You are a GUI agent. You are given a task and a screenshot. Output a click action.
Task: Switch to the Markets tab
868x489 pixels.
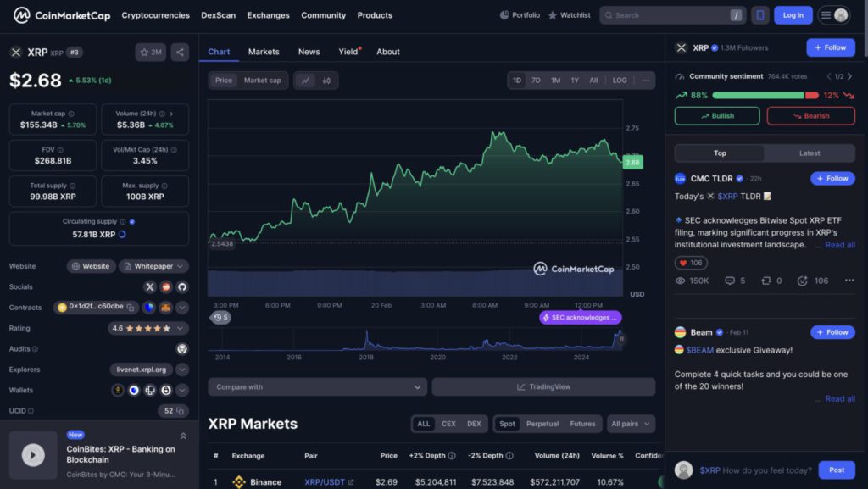[x=263, y=52]
